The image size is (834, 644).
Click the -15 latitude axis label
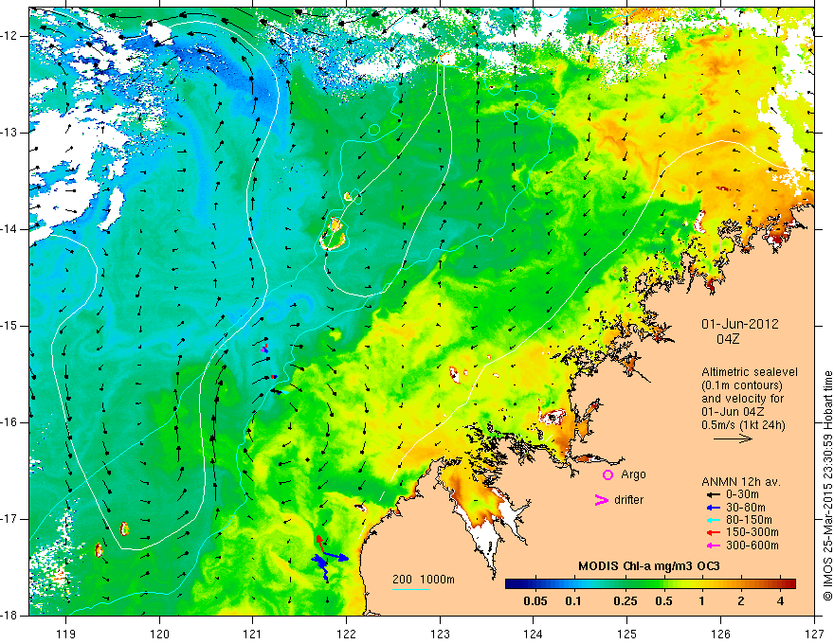point(9,326)
